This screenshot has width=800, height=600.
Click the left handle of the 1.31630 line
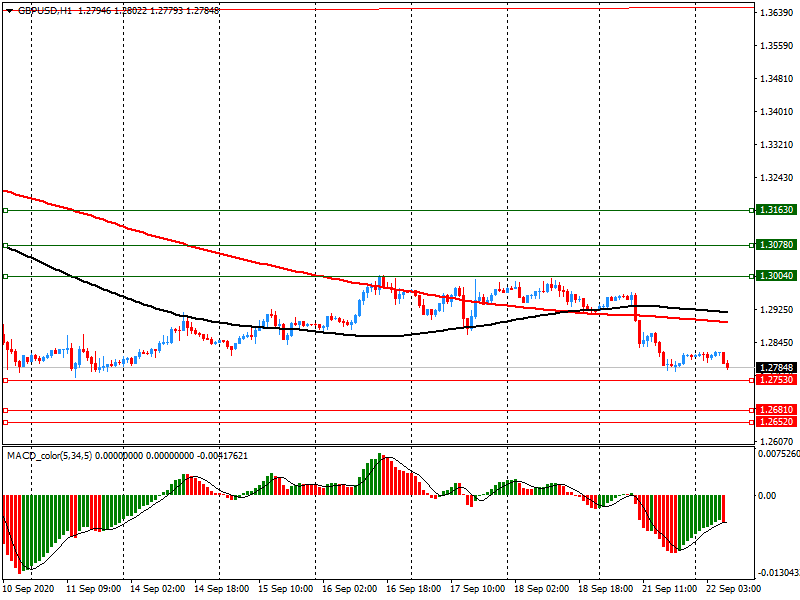pyautogui.click(x=6, y=210)
